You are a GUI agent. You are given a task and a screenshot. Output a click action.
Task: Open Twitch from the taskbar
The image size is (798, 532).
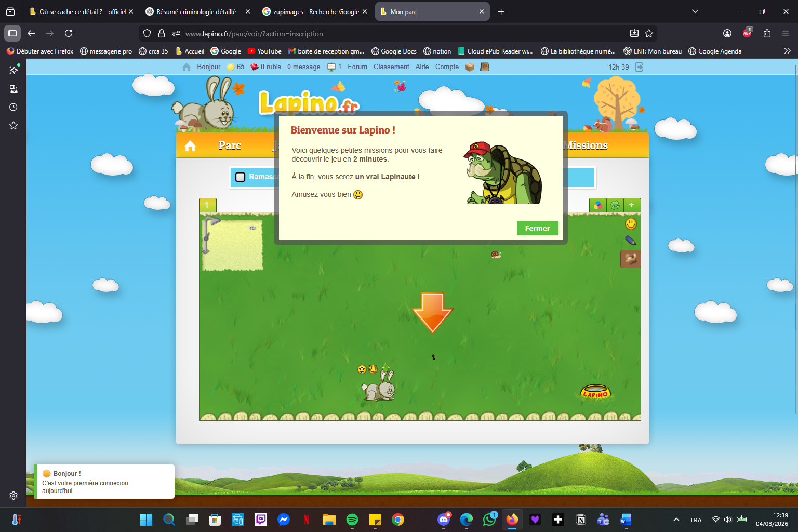click(261, 520)
